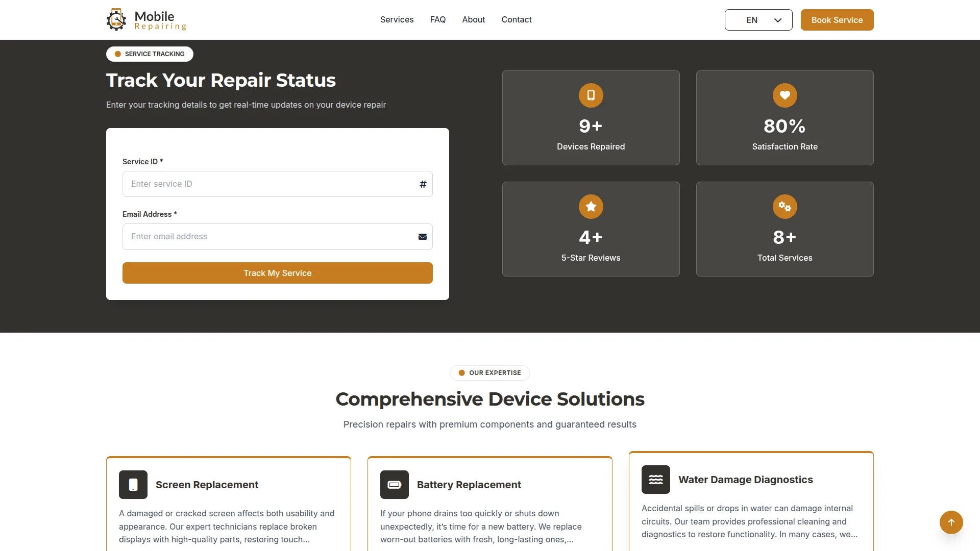This screenshot has height=551, width=980.
Task: Click the star icon on 5-Star Reviews card
Action: 591,207
